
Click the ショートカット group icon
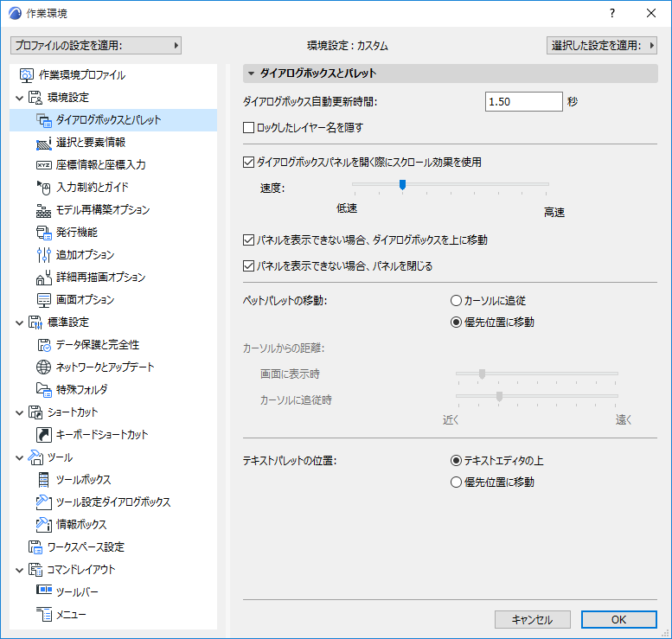coord(35,412)
